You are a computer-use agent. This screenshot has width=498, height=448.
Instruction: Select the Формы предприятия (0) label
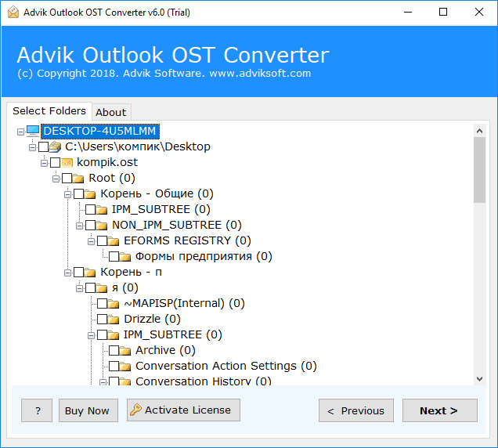click(204, 256)
